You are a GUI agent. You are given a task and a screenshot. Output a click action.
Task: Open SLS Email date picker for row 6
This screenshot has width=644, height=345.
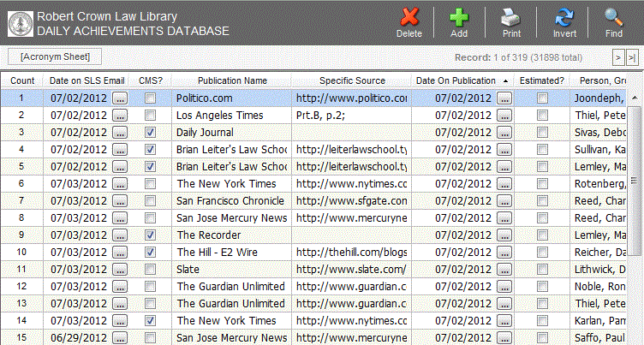120,183
